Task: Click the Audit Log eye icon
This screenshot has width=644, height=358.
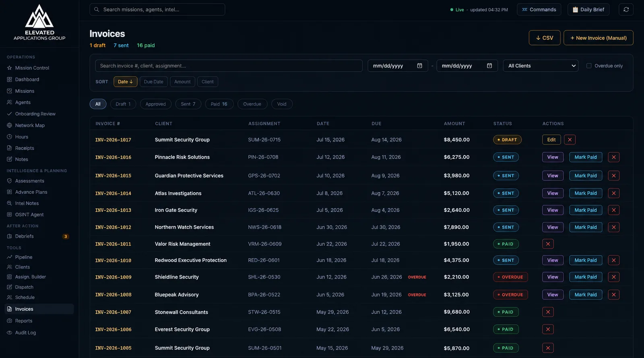Action: pos(9,333)
